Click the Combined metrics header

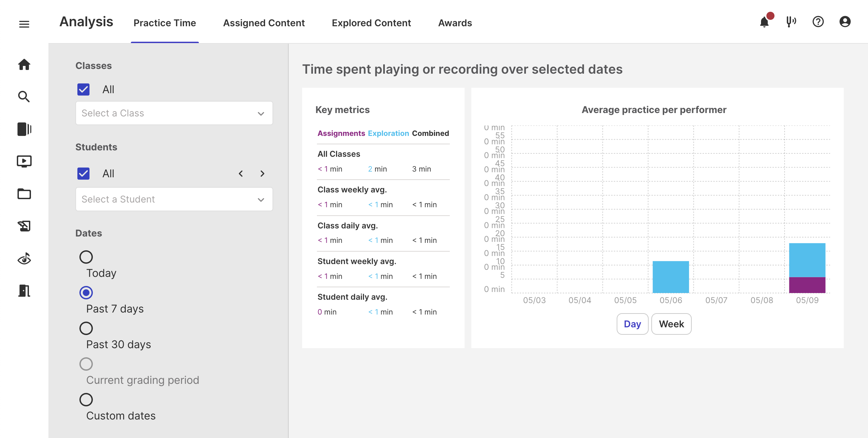(x=430, y=134)
